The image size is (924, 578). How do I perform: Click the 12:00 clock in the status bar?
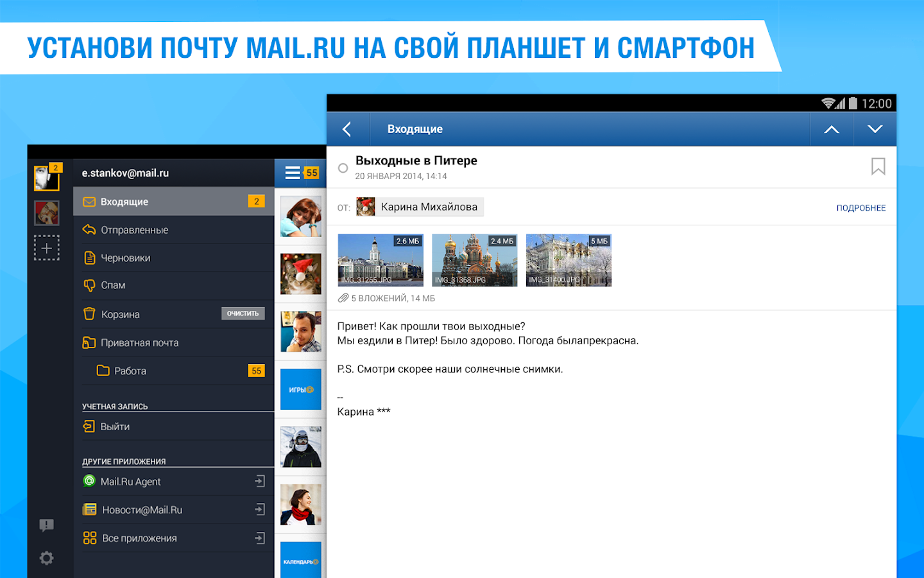[x=877, y=103]
